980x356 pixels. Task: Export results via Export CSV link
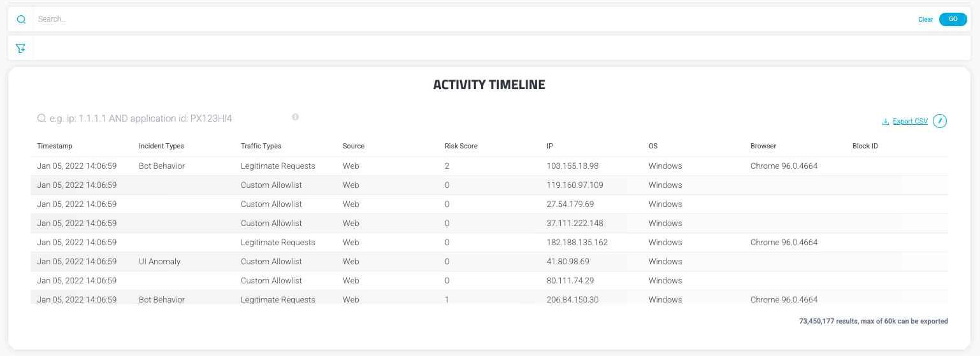910,122
